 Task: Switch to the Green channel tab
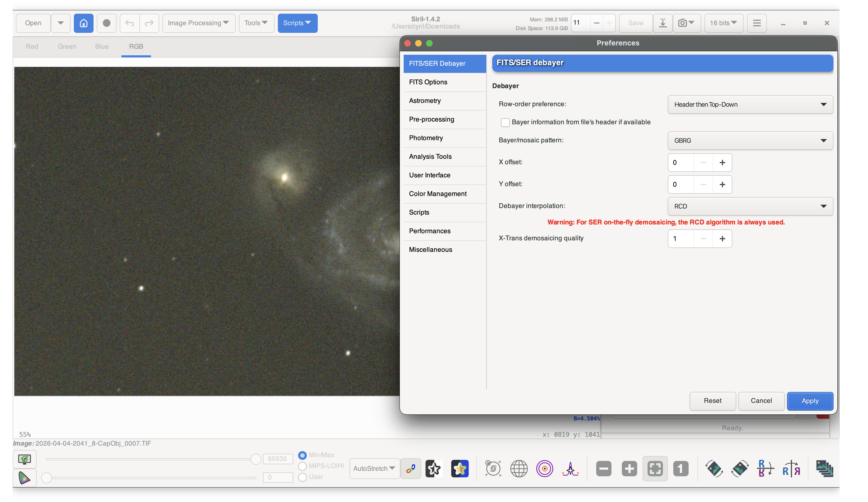[67, 47]
